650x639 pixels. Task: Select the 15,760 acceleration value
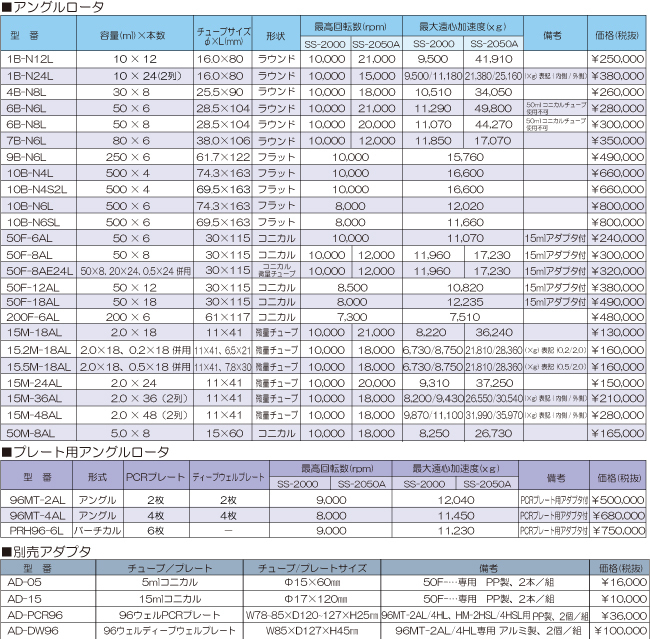tap(465, 157)
